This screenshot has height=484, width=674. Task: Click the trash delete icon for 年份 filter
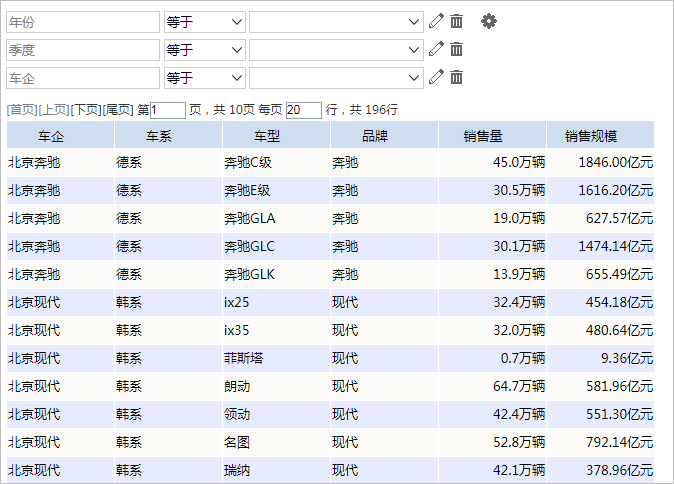click(x=456, y=21)
